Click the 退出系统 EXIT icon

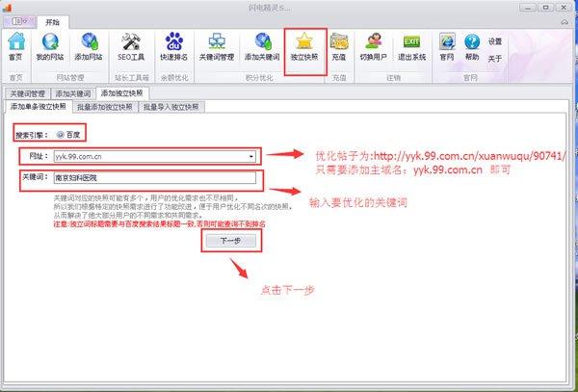coord(411,47)
